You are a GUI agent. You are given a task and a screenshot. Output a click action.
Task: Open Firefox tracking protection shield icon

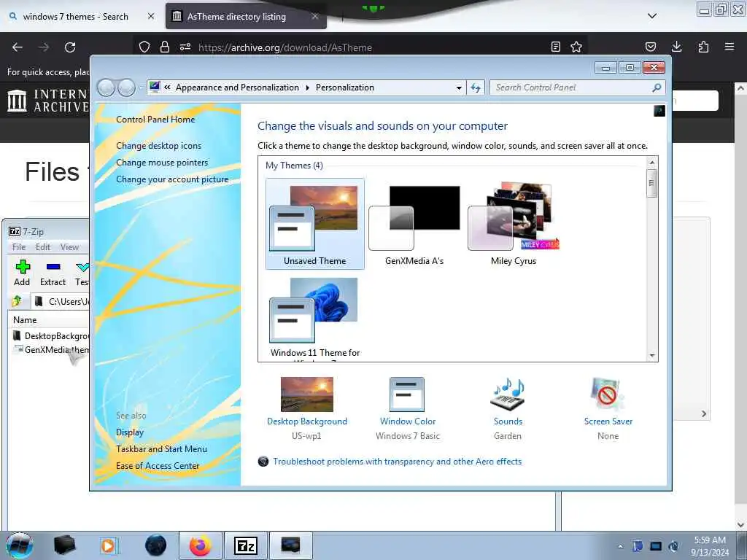coord(144,47)
